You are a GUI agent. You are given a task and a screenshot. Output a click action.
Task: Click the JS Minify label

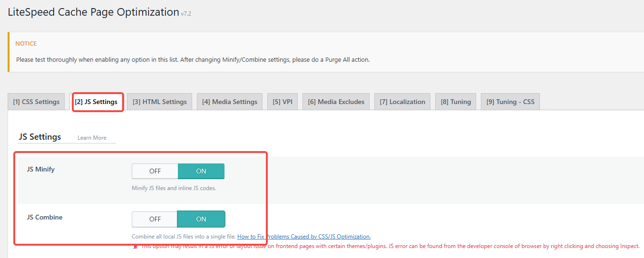41,169
